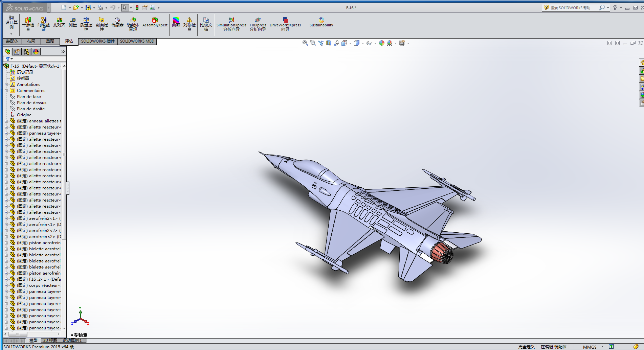Expand the Annotations tree node
This screenshot has width=644, height=350.
click(x=6, y=85)
